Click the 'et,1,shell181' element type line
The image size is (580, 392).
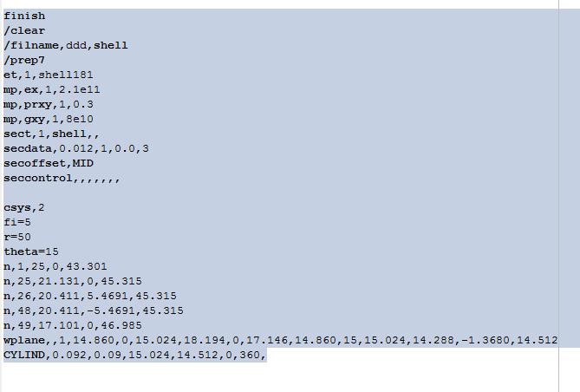click(47, 75)
